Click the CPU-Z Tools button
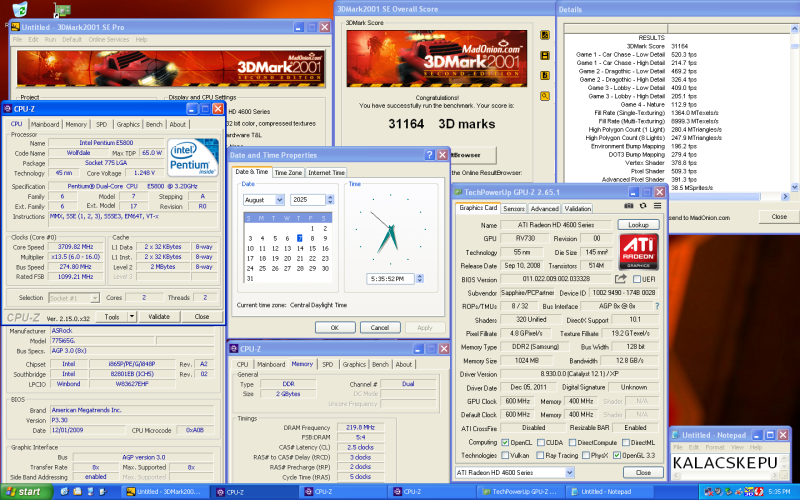Screen dimensions: 800x500 click(x=112, y=317)
